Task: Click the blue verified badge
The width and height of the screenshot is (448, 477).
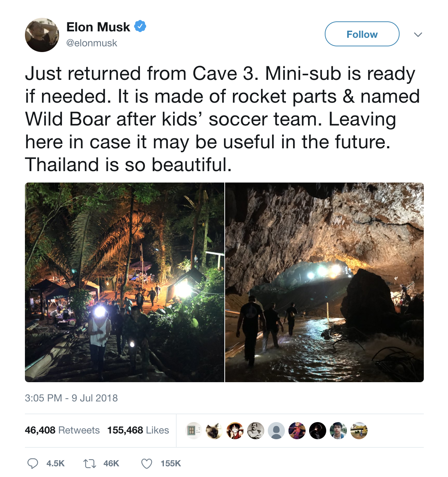Action: point(140,26)
